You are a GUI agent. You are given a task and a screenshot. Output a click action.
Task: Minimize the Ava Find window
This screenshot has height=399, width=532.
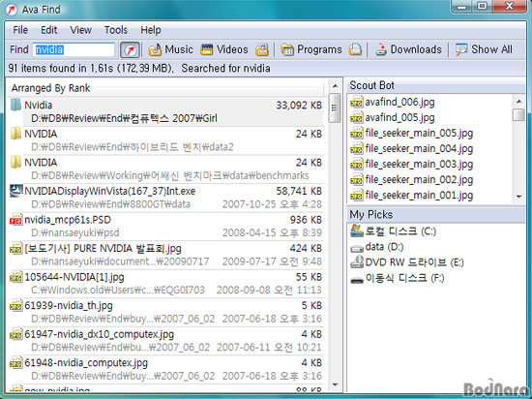(462, 6)
